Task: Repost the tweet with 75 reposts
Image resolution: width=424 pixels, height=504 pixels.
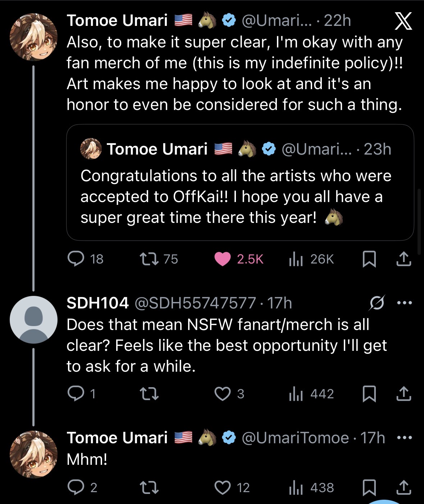Action: tap(149, 259)
